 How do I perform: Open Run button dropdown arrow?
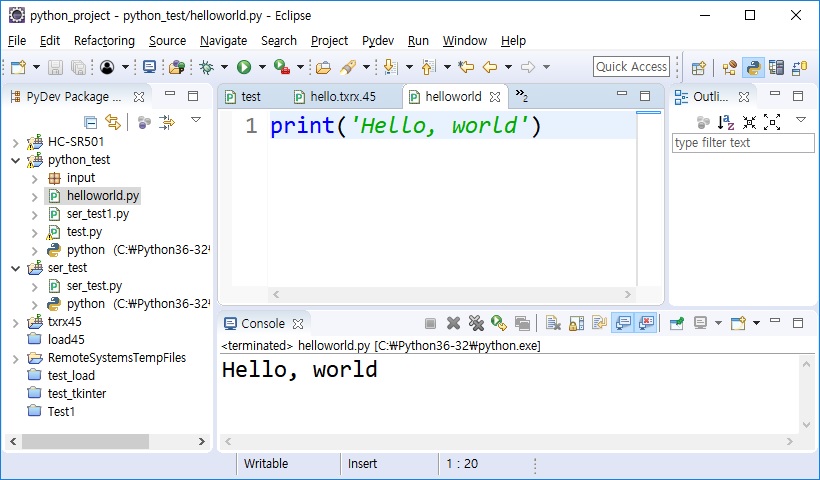(x=263, y=67)
